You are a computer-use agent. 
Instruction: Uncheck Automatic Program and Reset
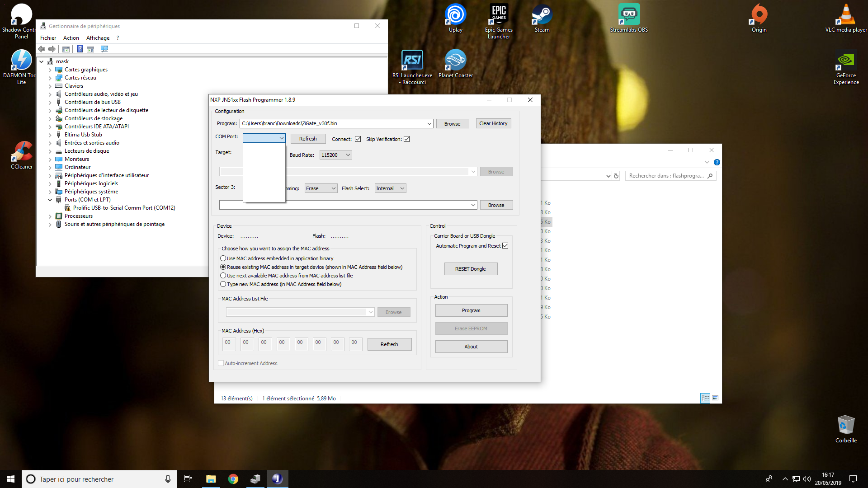(505, 246)
